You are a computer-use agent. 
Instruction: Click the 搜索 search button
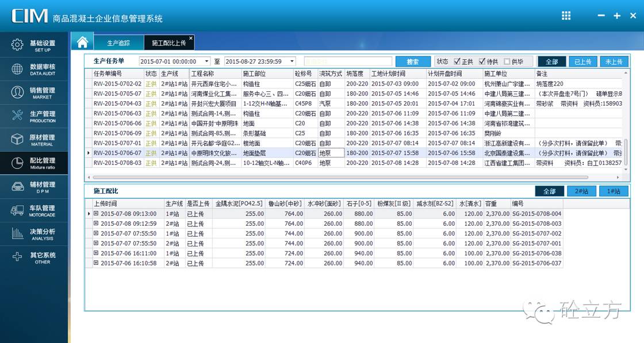[x=413, y=61]
